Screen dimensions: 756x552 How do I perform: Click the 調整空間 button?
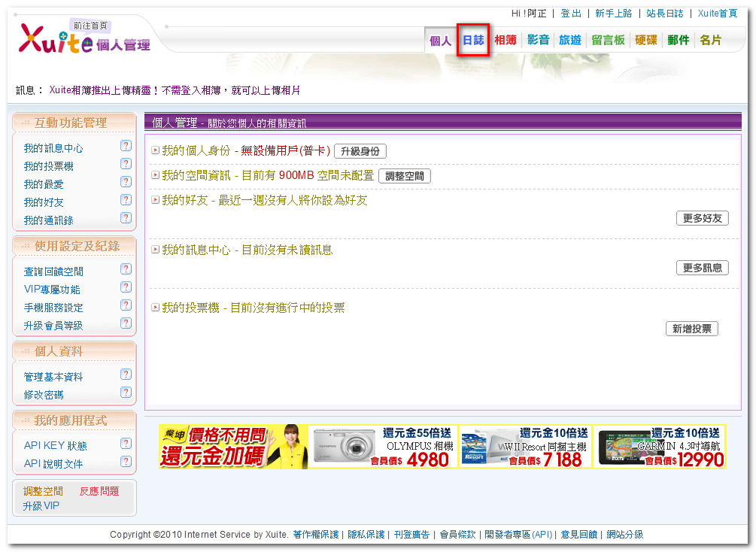(405, 176)
